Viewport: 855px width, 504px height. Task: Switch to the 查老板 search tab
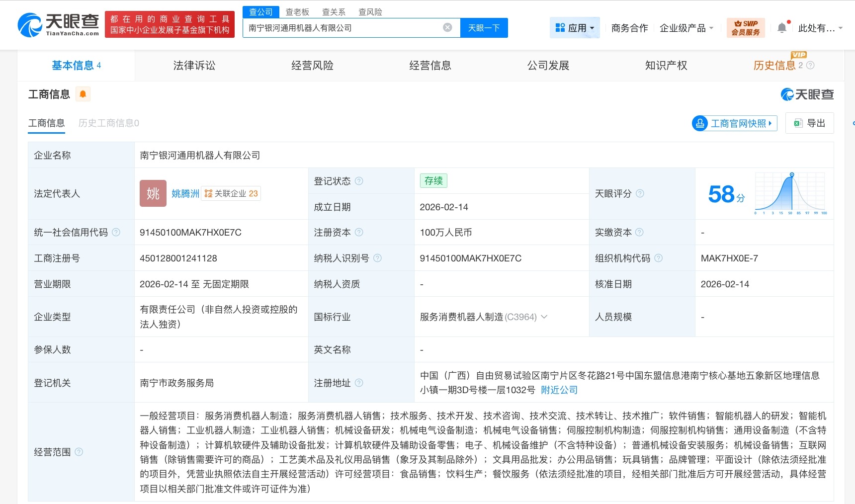(297, 11)
